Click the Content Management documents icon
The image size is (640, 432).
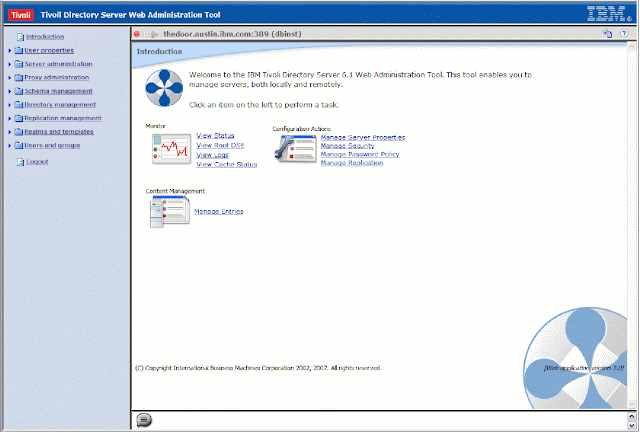(169, 211)
